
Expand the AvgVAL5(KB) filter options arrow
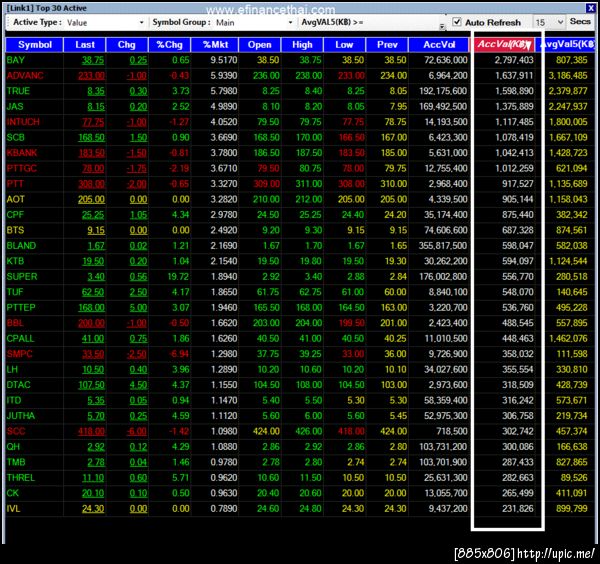pos(442,26)
